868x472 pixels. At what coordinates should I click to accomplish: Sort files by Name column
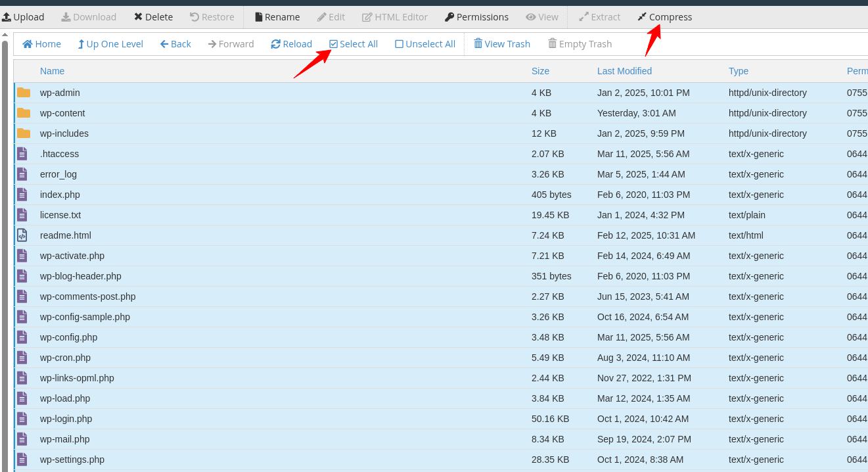[x=52, y=71]
